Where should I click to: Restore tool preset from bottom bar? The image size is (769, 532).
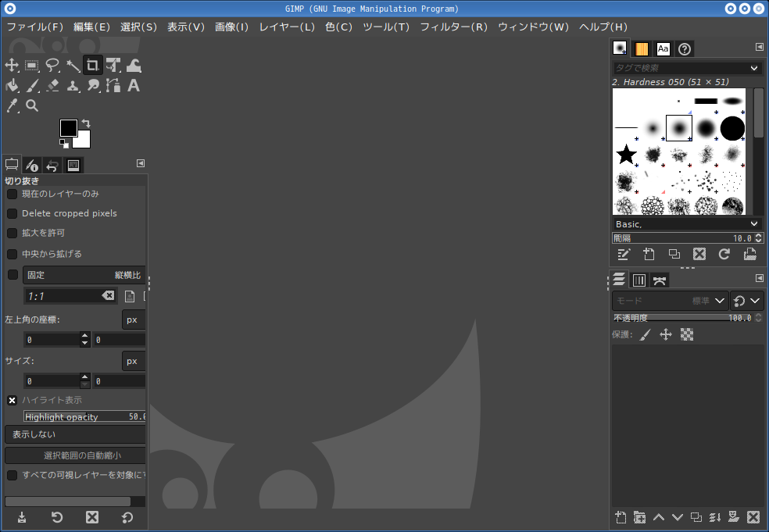pyautogui.click(x=57, y=517)
